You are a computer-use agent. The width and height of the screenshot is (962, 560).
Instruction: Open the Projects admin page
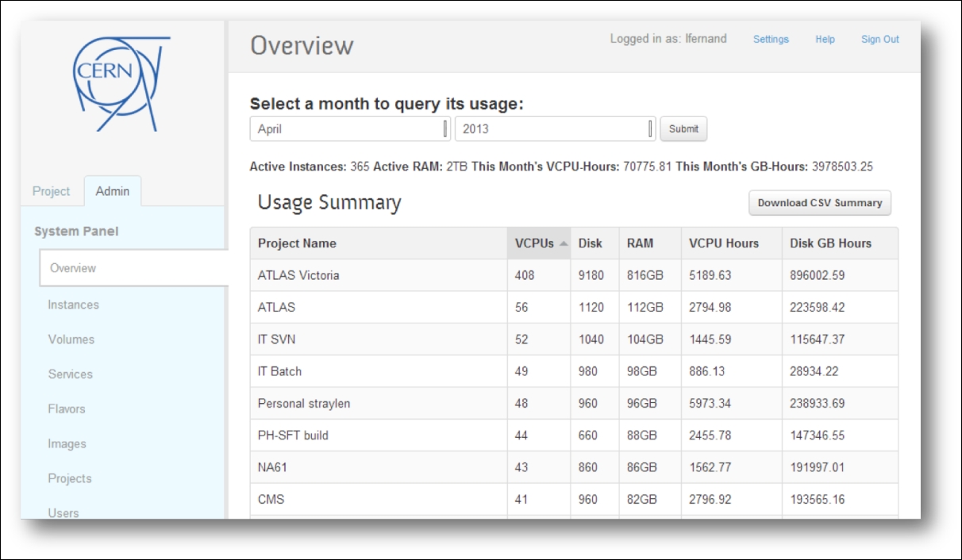point(69,479)
